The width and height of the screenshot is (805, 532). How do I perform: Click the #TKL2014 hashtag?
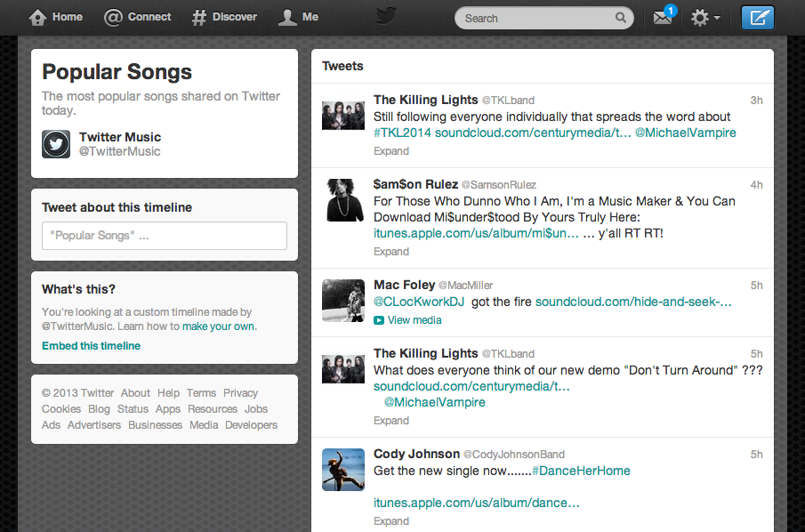pyautogui.click(x=402, y=133)
